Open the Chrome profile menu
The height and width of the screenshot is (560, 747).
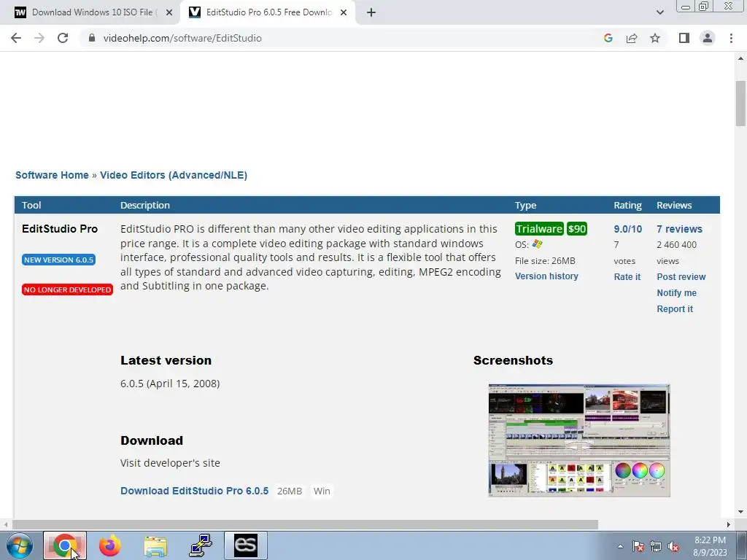[x=708, y=38]
